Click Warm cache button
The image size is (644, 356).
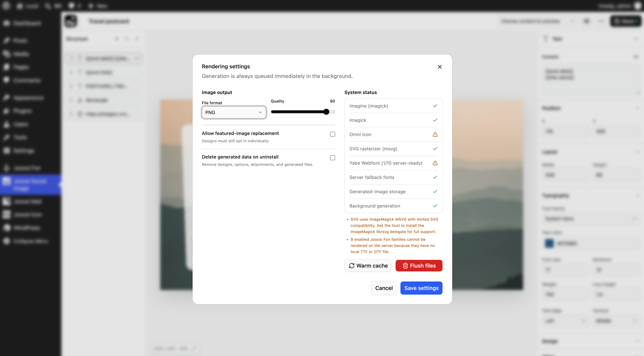368,266
